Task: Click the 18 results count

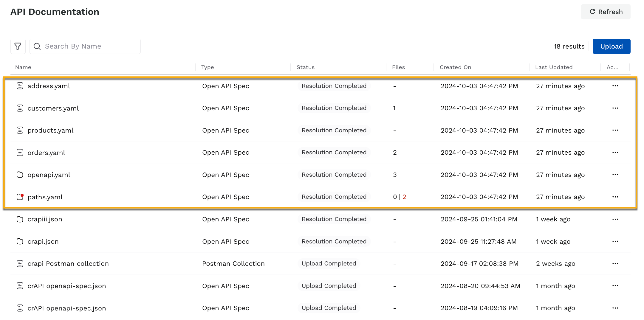Action: point(569,46)
